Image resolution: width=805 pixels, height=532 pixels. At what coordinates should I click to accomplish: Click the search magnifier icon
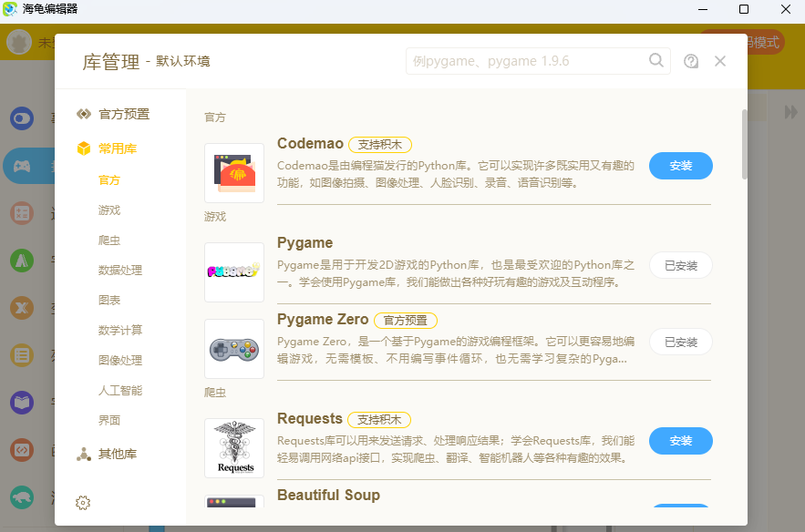click(x=656, y=60)
